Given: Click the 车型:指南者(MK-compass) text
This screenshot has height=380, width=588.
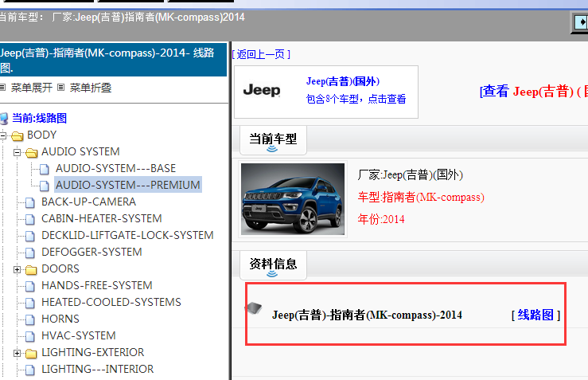Looking at the screenshot, I should (421, 197).
